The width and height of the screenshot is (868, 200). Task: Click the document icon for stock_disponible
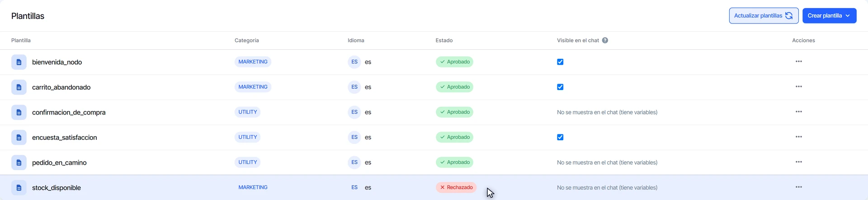coord(19,188)
